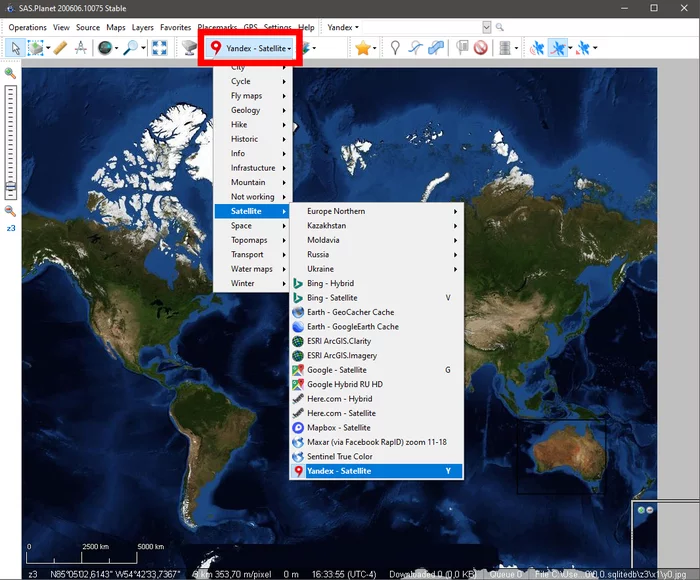The image size is (700, 580).
Task: Add a new placemark pin
Action: point(395,48)
